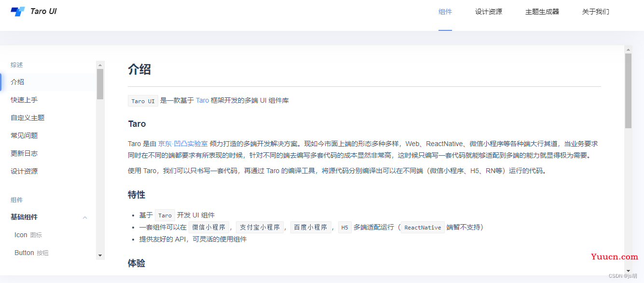The height and width of the screenshot is (283, 644).
Task: Click the Taro UI logo icon
Action: [18, 12]
